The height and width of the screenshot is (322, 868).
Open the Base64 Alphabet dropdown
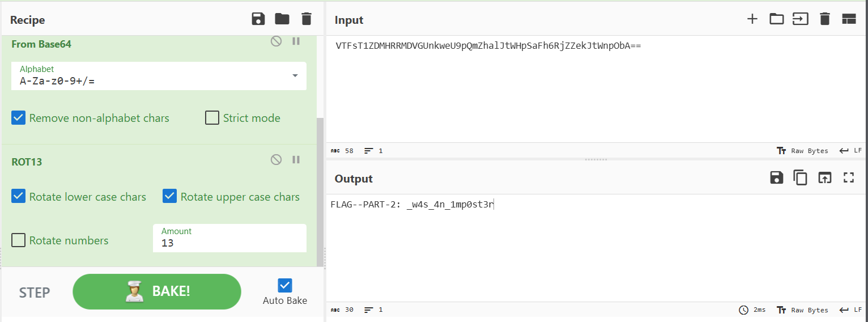pos(295,76)
